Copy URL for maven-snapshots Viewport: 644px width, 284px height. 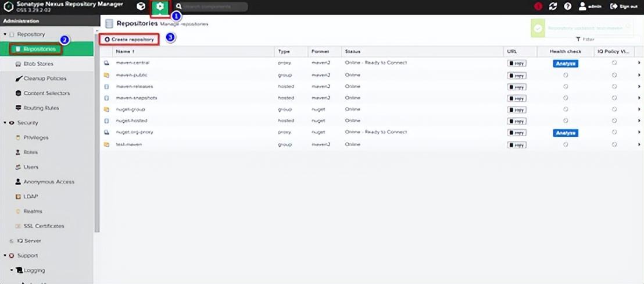pos(517,98)
